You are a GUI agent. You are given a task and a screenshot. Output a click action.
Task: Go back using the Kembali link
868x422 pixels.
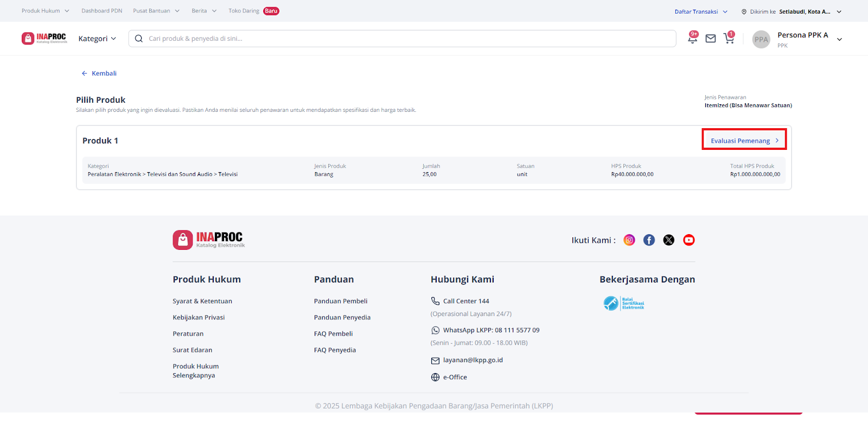(104, 73)
